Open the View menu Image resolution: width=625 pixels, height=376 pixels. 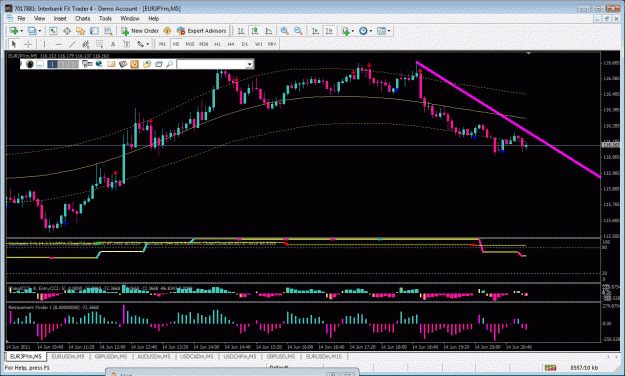39,18
